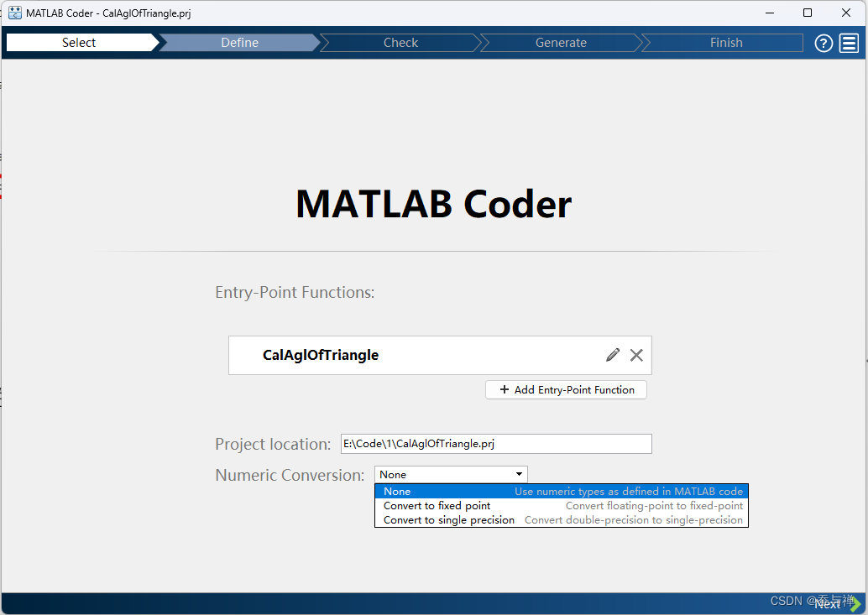The image size is (868, 615).
Task: Maximize the MATLAB Coder window
Action: pyautogui.click(x=808, y=13)
